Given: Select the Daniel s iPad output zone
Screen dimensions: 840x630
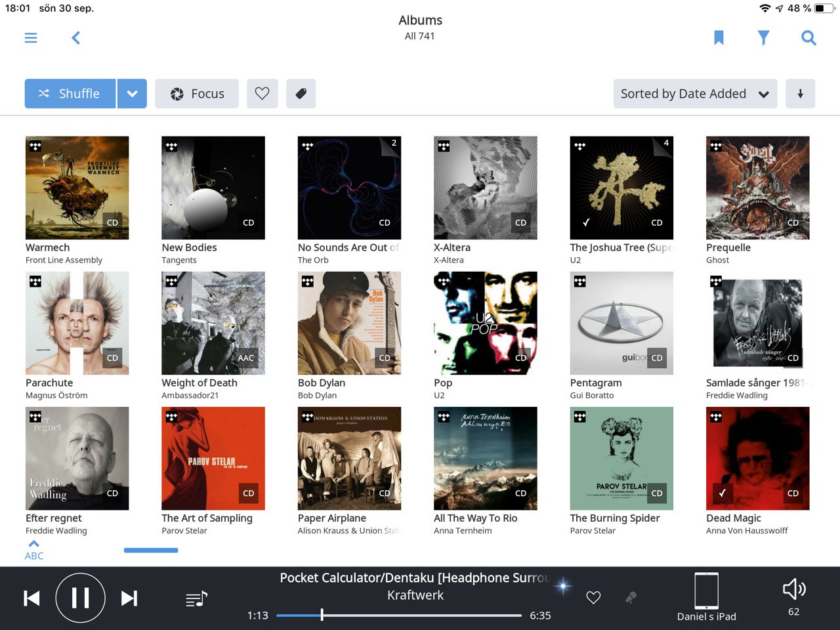Looking at the screenshot, I should tap(706, 597).
